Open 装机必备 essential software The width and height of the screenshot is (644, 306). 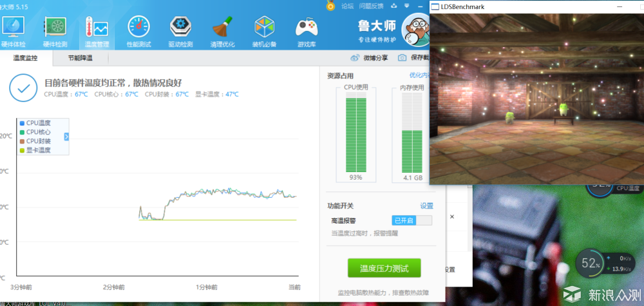[x=265, y=32]
